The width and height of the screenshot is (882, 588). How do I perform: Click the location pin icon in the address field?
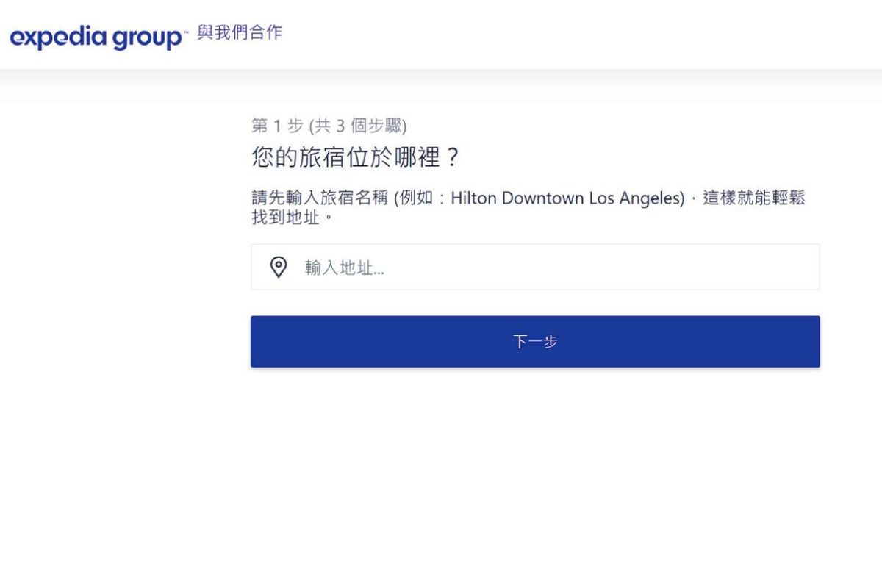pyautogui.click(x=279, y=267)
